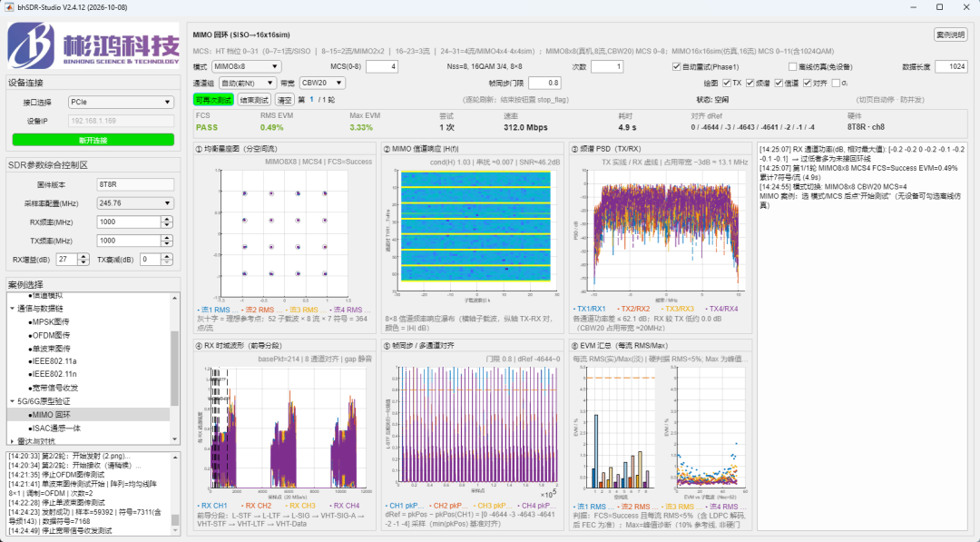
Task: Open the 通道组 自动(前Nt) dropdown
Action: [x=248, y=83]
